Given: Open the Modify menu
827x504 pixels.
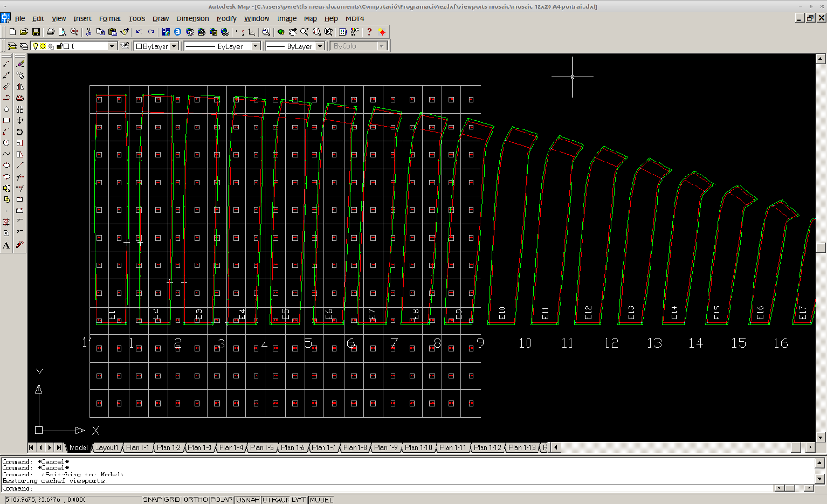Looking at the screenshot, I should pyautogui.click(x=226, y=18).
